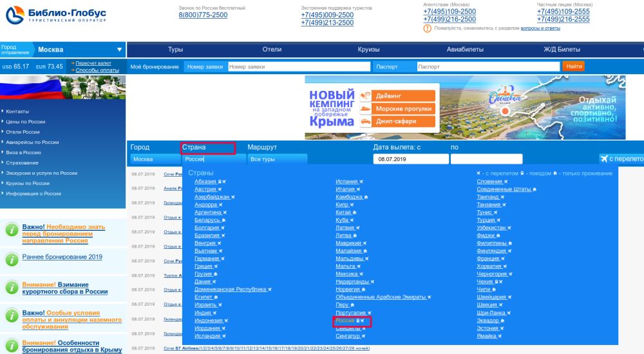Click the Джип-сафари jeep icon
This screenshot has width=644, height=354.
tap(365, 121)
